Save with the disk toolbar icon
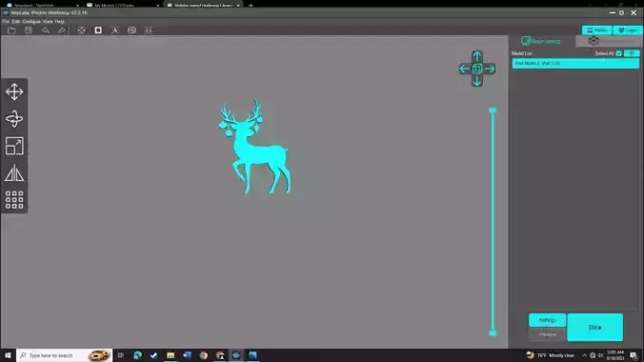 tap(29, 30)
